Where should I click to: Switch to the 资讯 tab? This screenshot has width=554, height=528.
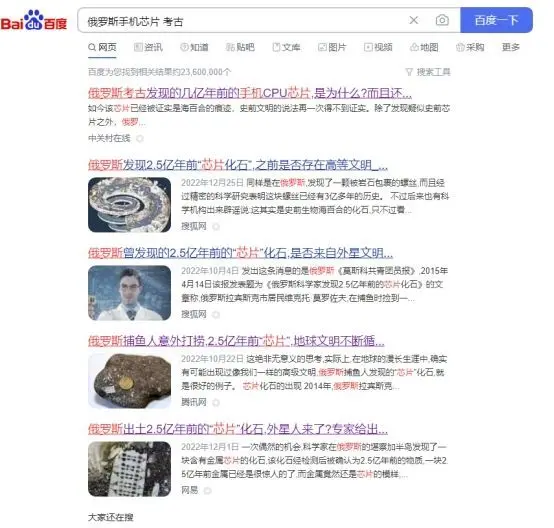(x=148, y=47)
